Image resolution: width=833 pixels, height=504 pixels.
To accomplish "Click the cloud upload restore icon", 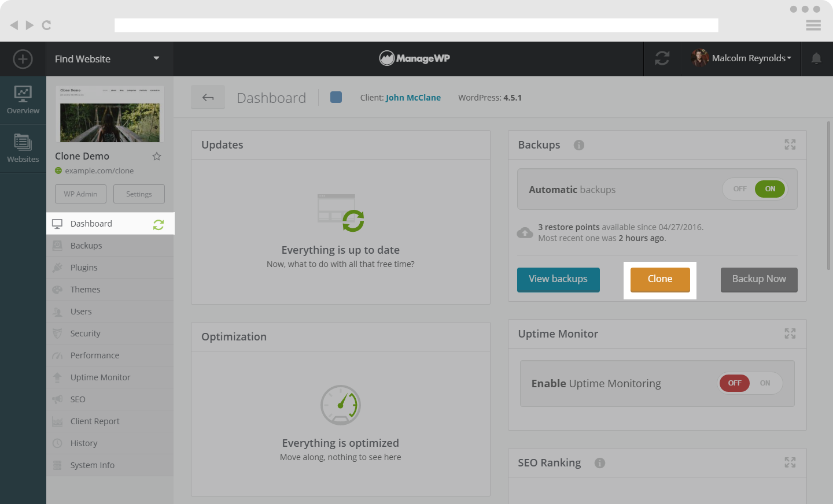I will tap(525, 232).
